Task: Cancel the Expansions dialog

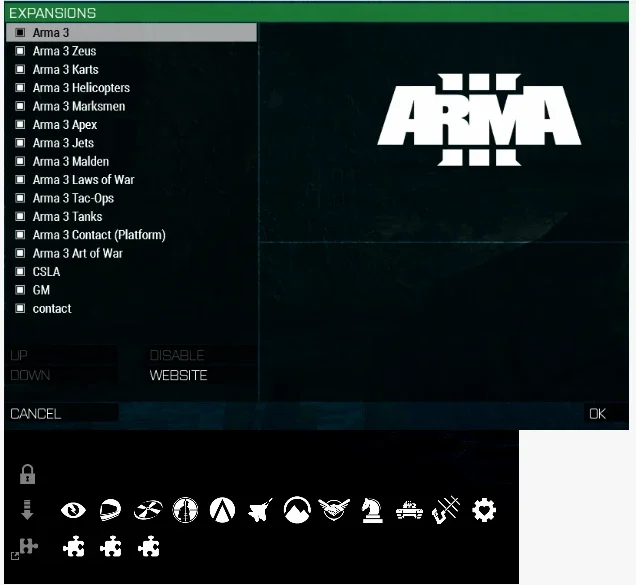Action: tap(61, 414)
